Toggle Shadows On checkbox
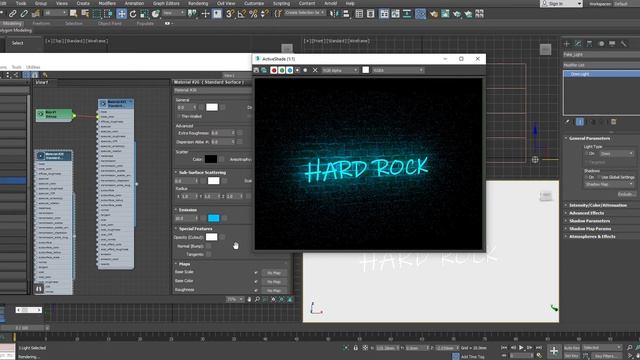The image size is (640, 360). point(587,178)
